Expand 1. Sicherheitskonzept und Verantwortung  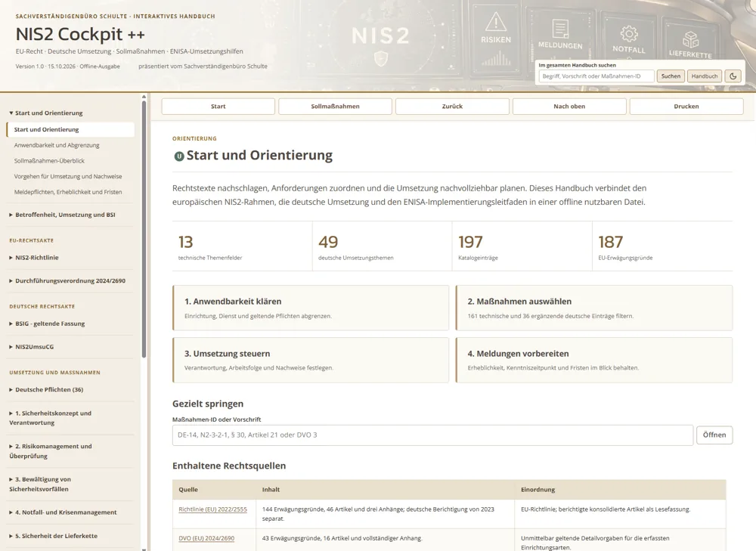(x=50, y=418)
